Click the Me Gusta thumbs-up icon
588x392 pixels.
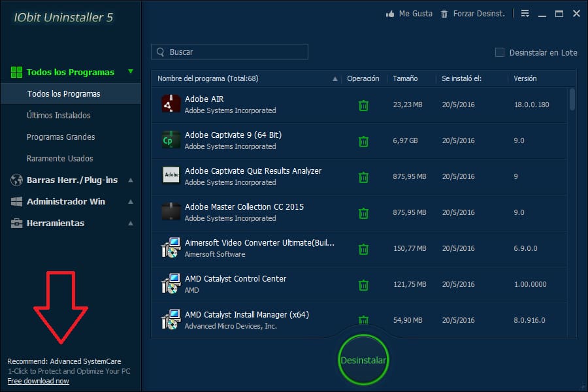390,14
